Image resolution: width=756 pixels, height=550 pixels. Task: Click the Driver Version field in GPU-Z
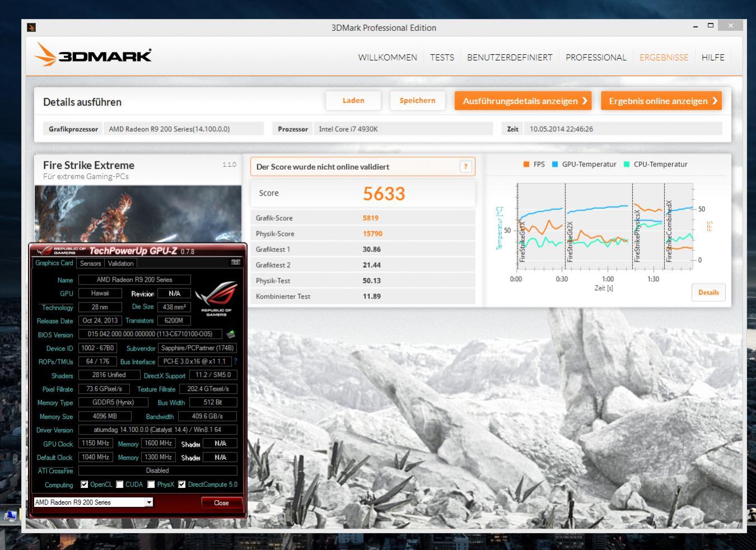pos(157,430)
